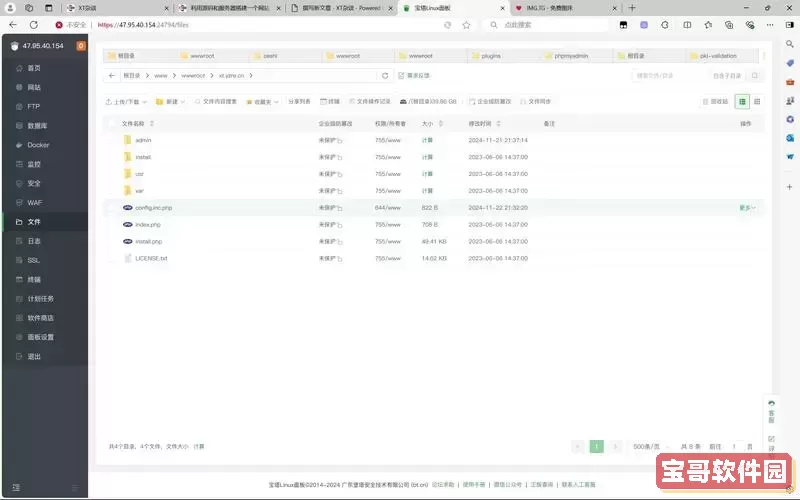Refresh the directory listing with the path refresh icon
Viewport: 800px width, 500px height.
[x=385, y=76]
